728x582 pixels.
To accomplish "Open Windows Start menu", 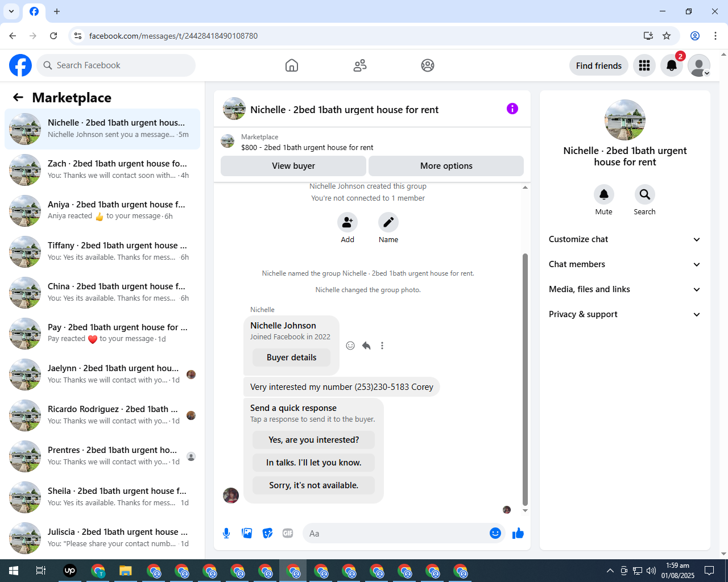I will pos(14,571).
